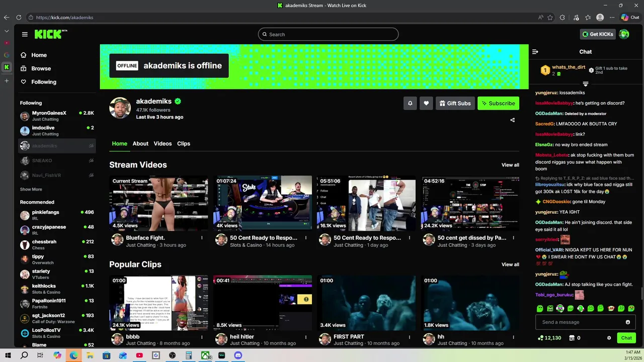Open user avatar menu at top right

pos(624,34)
